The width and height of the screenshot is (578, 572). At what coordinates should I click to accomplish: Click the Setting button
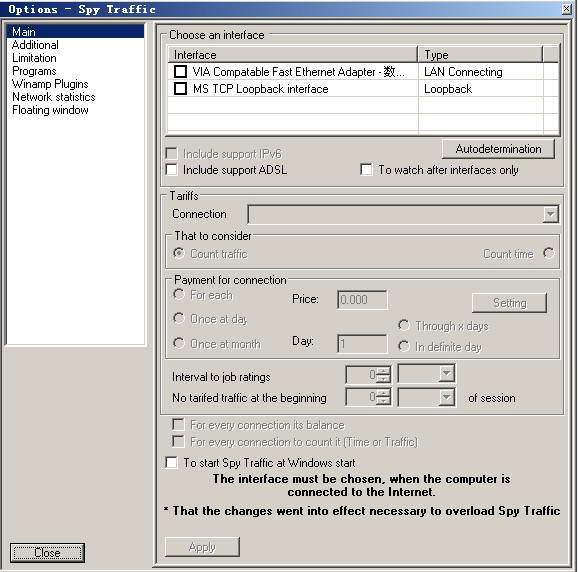point(509,303)
